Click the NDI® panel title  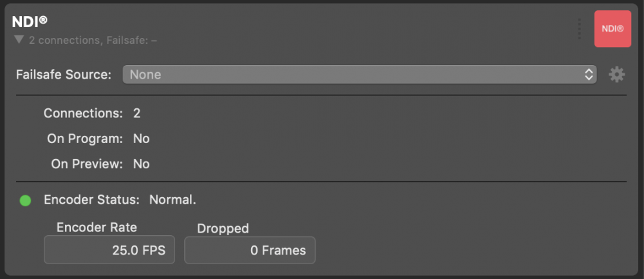(30, 22)
